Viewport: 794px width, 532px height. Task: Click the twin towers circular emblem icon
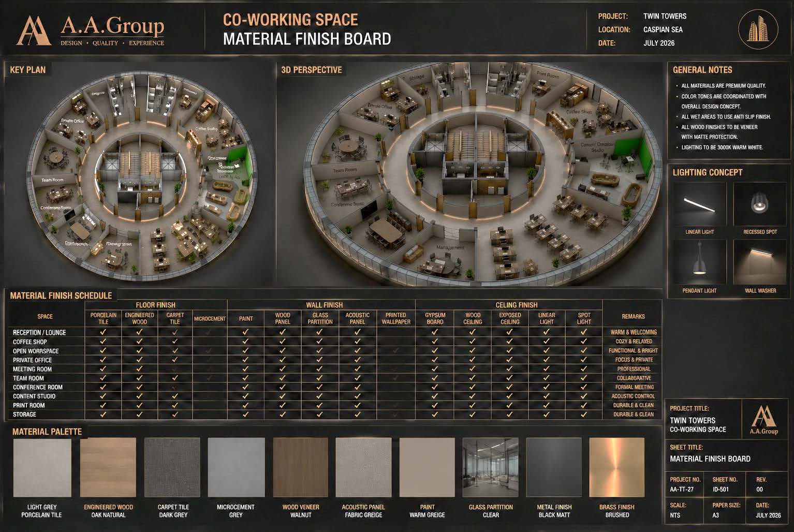[x=758, y=29]
